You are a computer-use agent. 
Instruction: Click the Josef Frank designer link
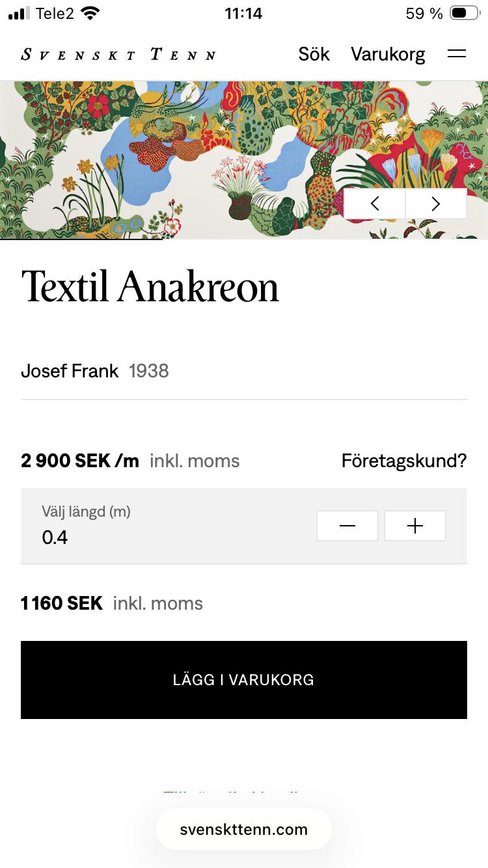(70, 371)
